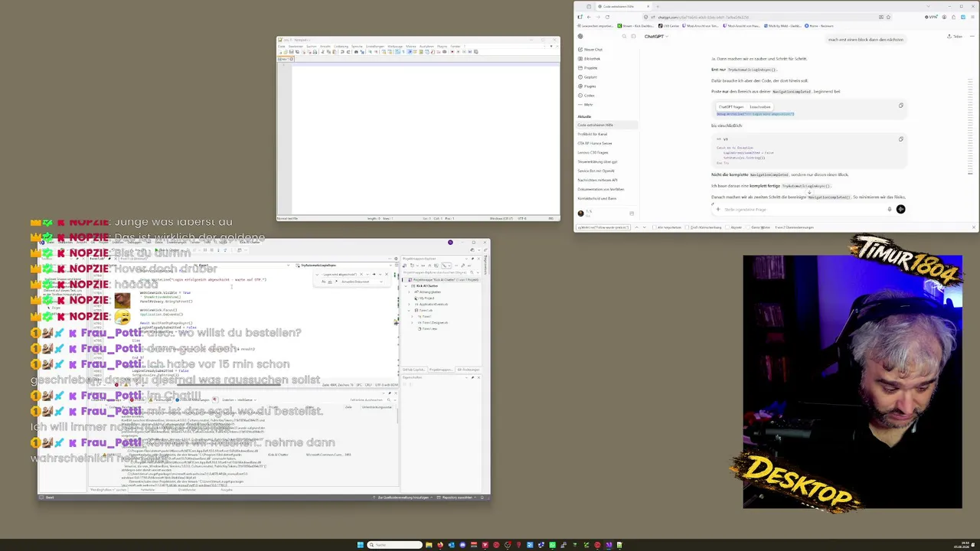Click microphone dictation icon in ChatGPT composer
Viewport: 980px width, 551px height.
coord(890,209)
